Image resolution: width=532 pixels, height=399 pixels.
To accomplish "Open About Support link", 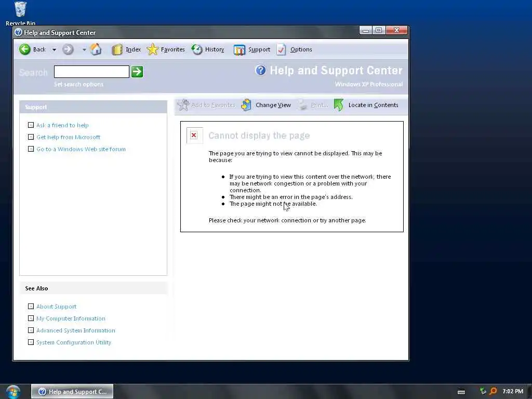I will 56,307.
